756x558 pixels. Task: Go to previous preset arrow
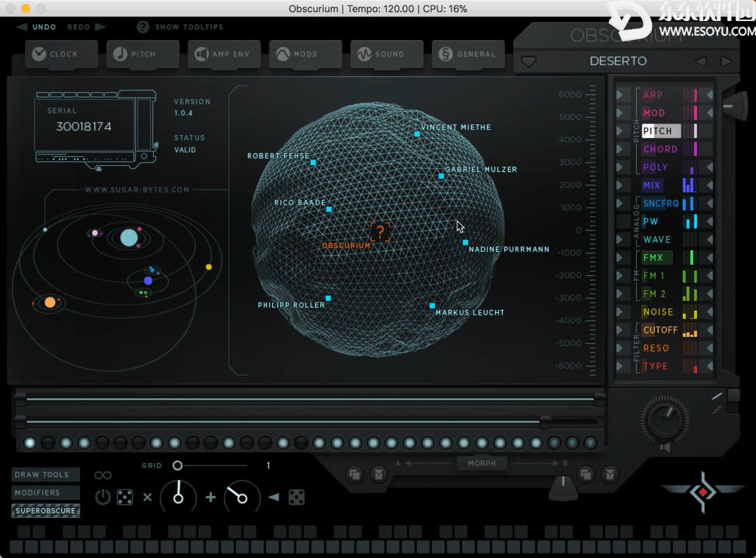coord(700,61)
